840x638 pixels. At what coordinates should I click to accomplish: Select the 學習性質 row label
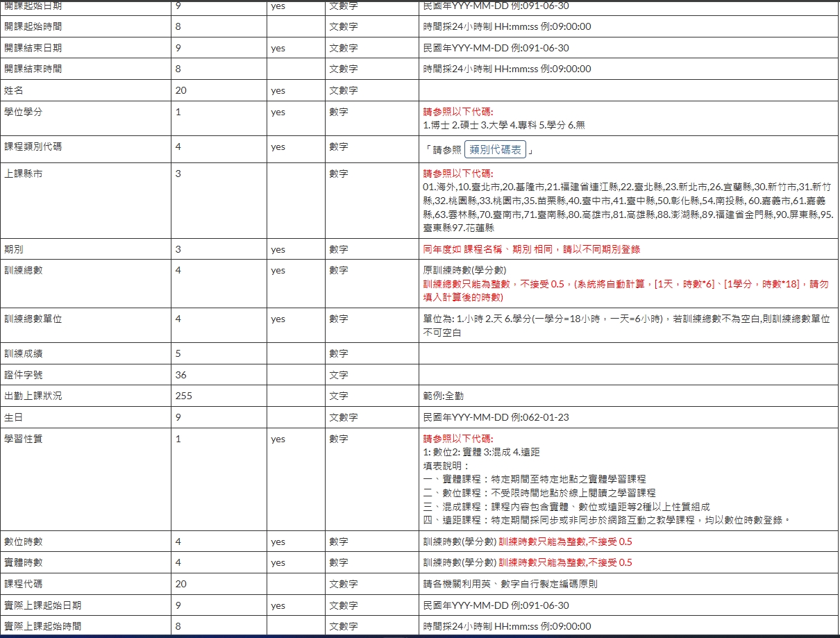click(x=23, y=439)
